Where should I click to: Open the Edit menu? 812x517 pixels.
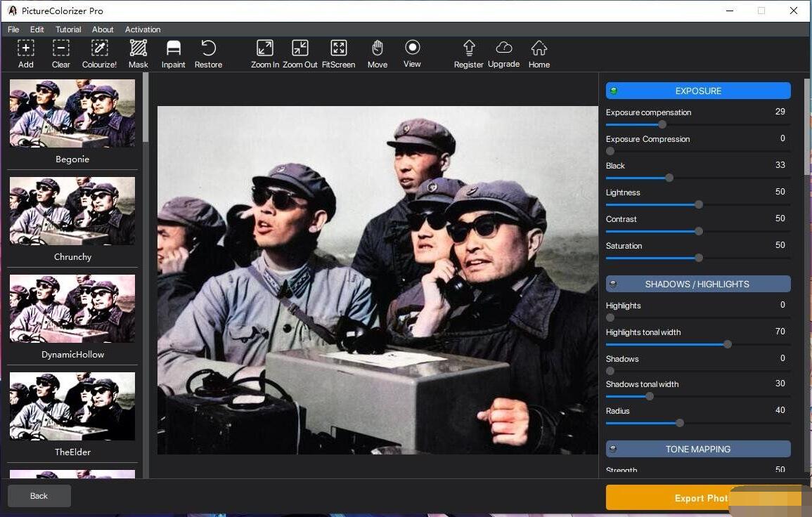[x=37, y=30]
